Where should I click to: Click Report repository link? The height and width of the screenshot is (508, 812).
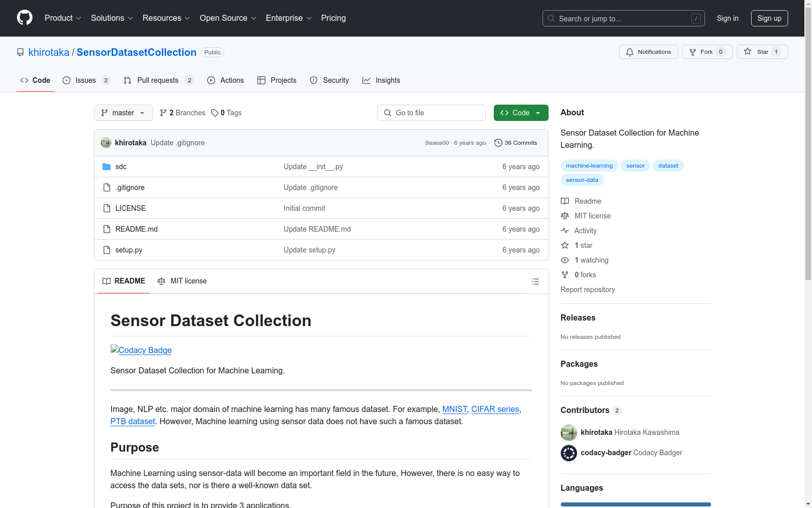tap(588, 290)
